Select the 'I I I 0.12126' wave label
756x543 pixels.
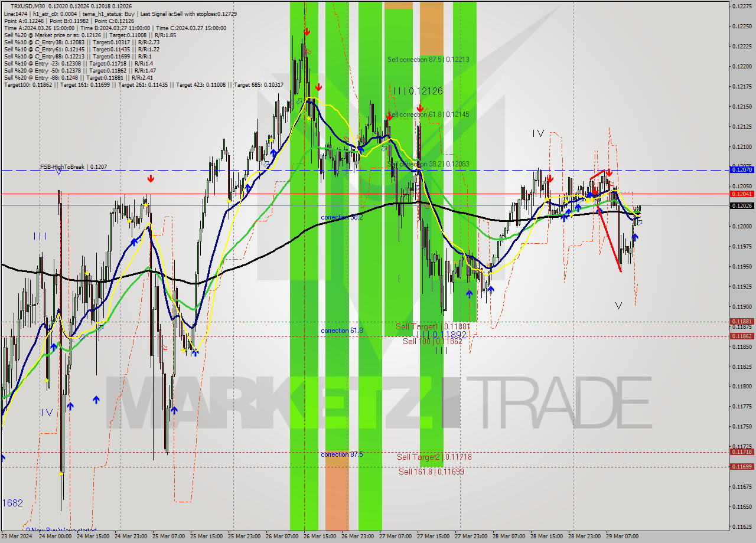[418, 91]
